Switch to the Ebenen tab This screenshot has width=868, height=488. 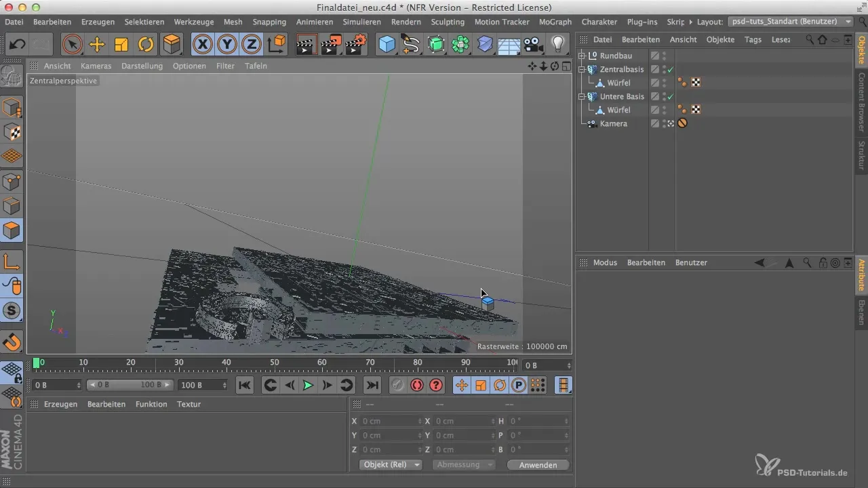coord(861,312)
